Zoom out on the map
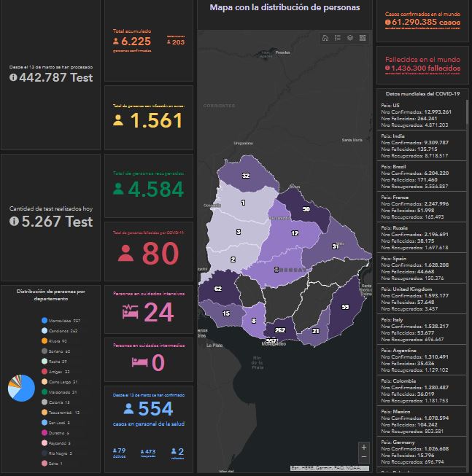 pos(364,457)
